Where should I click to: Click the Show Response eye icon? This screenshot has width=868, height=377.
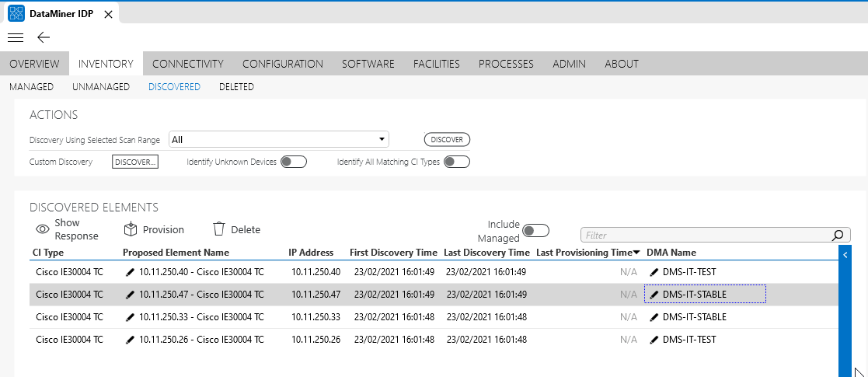tap(43, 229)
